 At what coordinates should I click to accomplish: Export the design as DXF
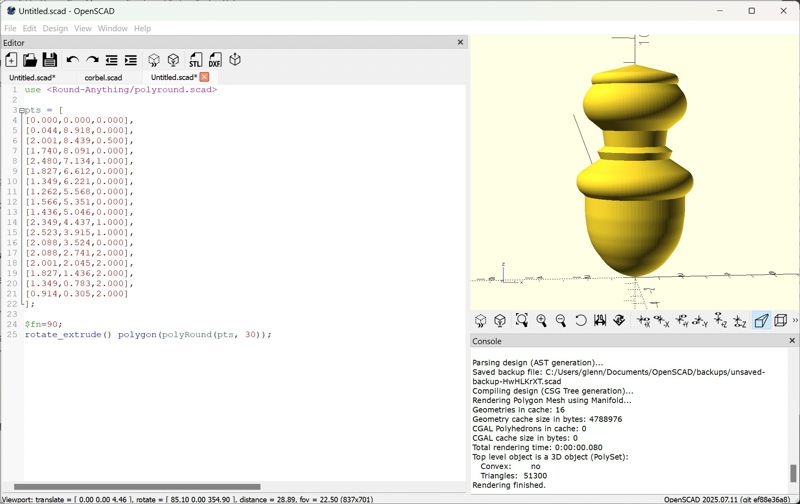[215, 61]
